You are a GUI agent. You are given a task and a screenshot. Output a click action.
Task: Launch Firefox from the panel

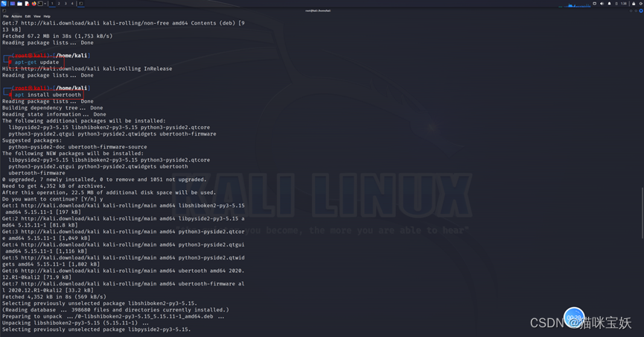tap(34, 4)
